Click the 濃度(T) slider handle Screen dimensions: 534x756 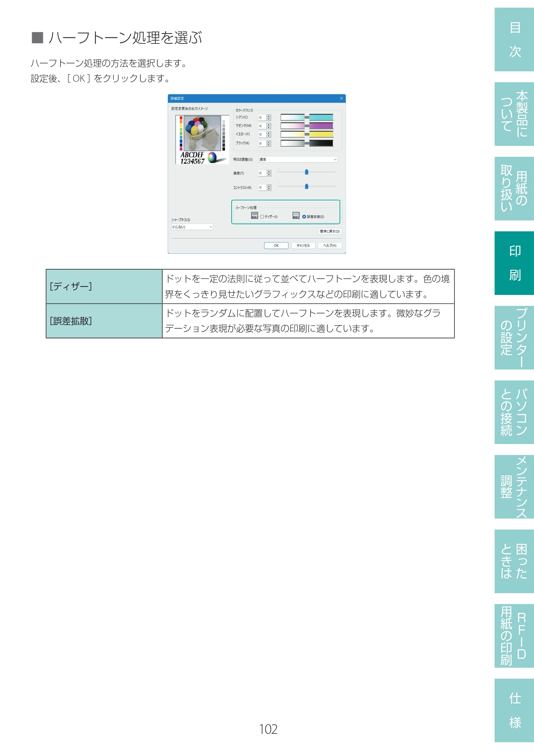coord(307,172)
